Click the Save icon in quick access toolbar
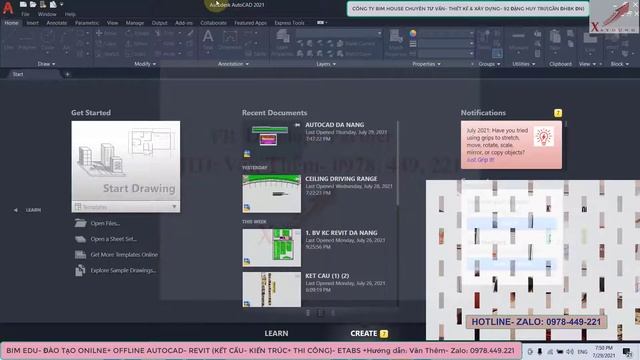This screenshot has height=360, width=640. (x=43, y=4)
